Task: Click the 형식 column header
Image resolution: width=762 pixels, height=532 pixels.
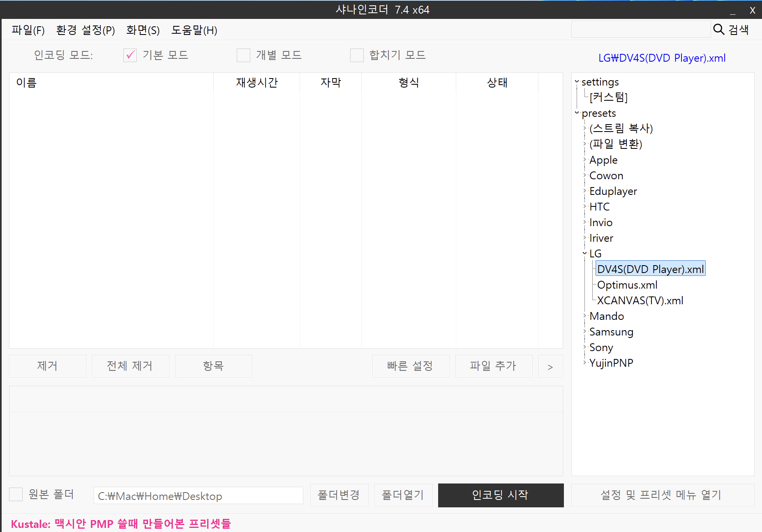Action: [409, 83]
